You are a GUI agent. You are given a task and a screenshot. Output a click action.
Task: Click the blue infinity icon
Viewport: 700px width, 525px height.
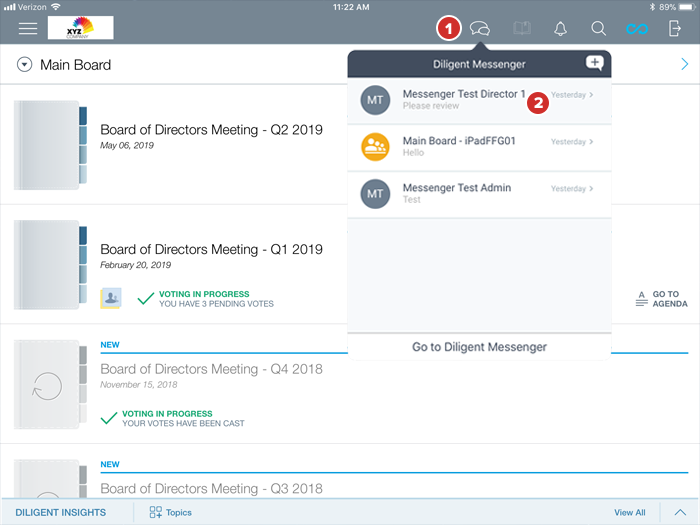tap(637, 29)
